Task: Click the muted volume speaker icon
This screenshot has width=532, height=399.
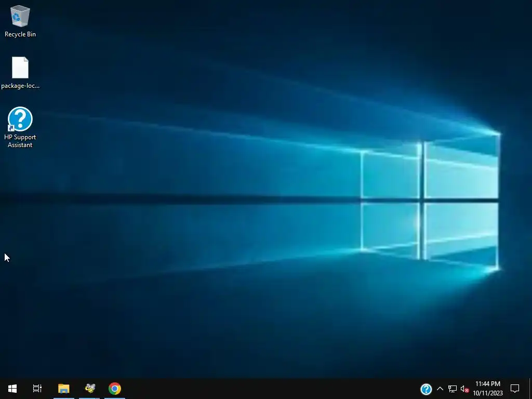Action: click(464, 389)
